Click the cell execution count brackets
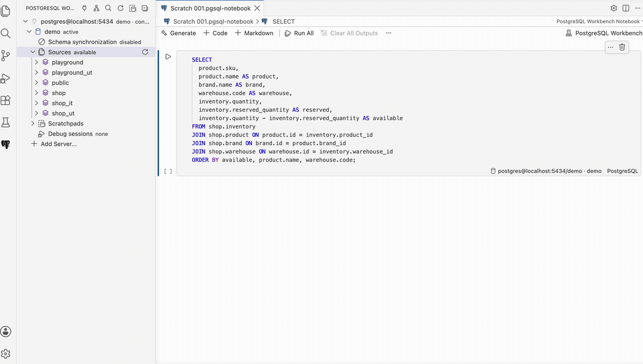The image size is (643, 364). click(168, 171)
